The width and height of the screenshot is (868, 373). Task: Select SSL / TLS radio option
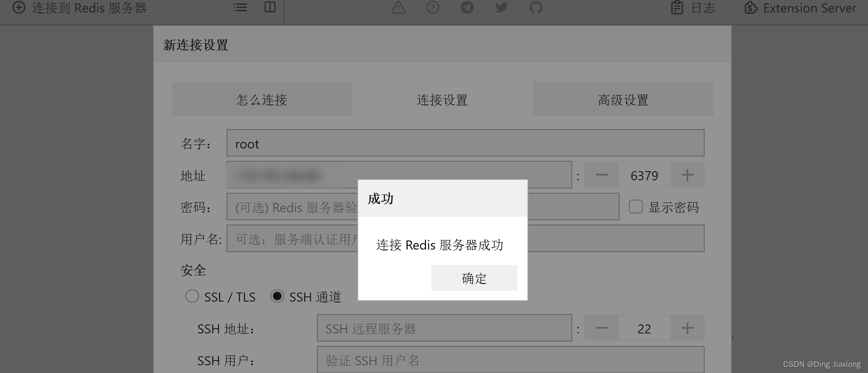point(192,296)
